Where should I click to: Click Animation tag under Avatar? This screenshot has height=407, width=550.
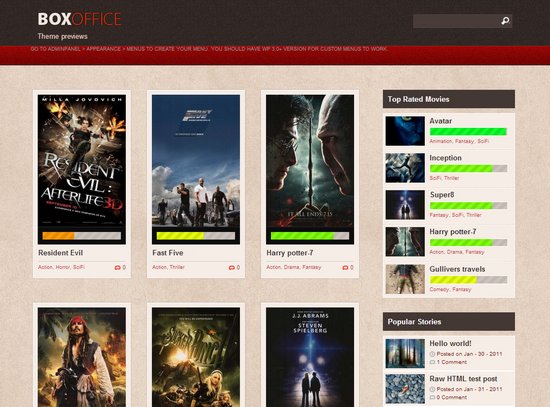pos(441,141)
